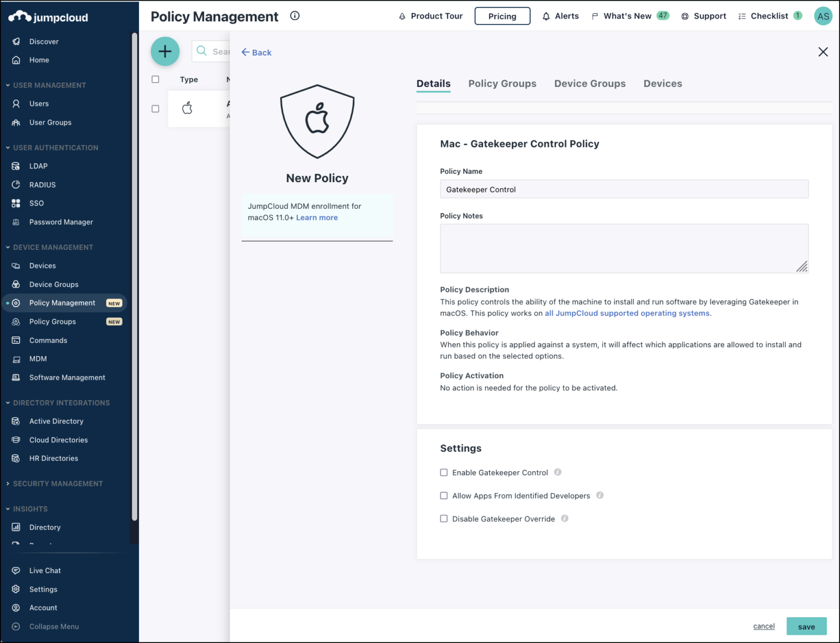Click the JumpCloud cloud logo

coord(20,16)
